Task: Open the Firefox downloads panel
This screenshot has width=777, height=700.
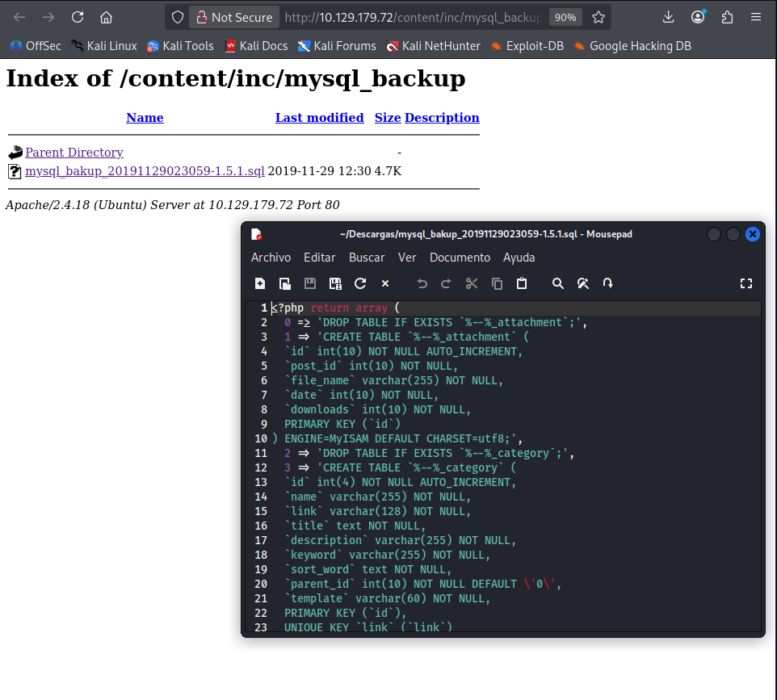Action: (669, 17)
